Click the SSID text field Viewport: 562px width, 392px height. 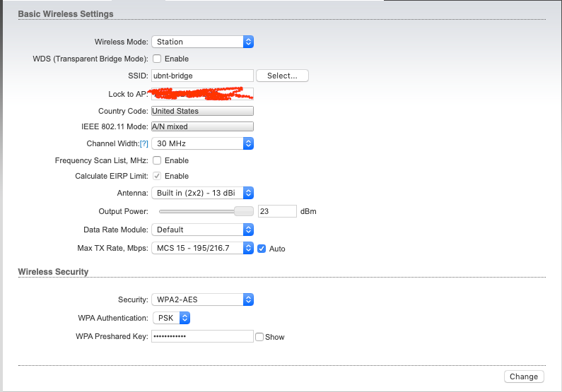point(202,76)
